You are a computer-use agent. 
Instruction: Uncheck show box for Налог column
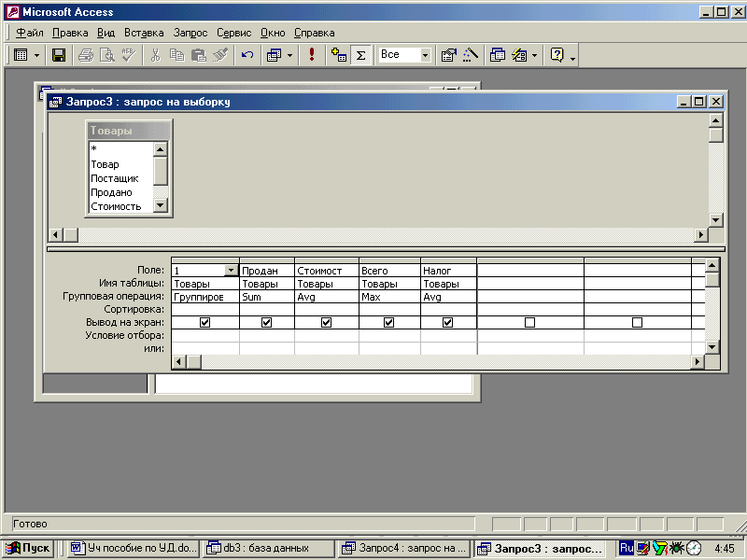[x=447, y=322]
